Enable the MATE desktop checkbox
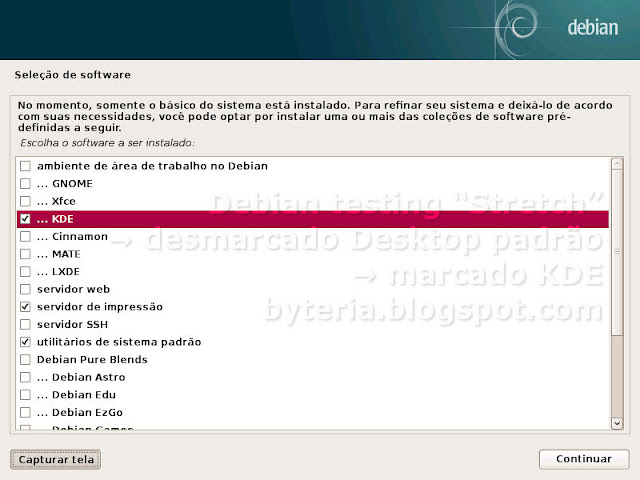Screen dimensions: 640x480 [x=25, y=254]
